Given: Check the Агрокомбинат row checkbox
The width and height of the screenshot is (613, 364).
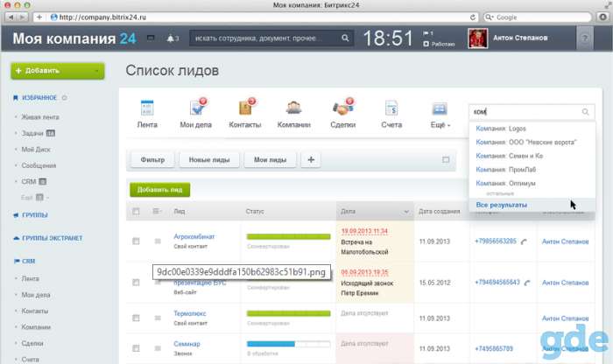Looking at the screenshot, I should (136, 241).
